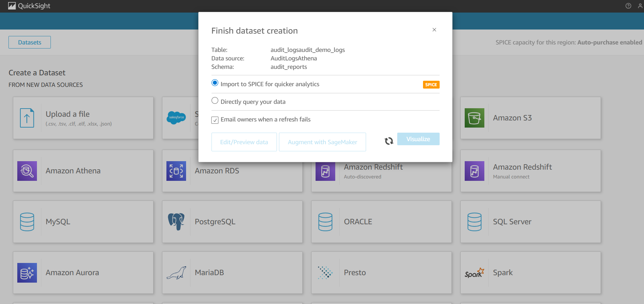This screenshot has height=304, width=644.
Task: Click the Manual connect subtitle under Redshift
Action: [x=511, y=177]
